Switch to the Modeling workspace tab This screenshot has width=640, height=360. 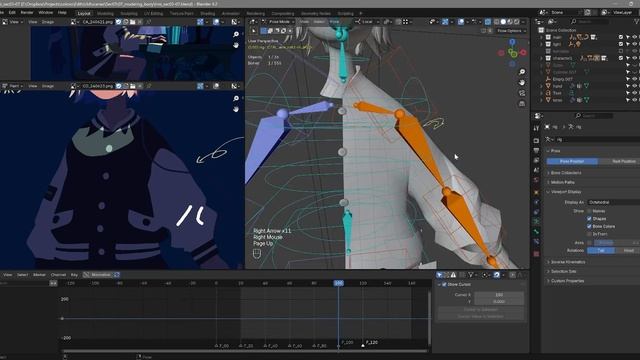(x=105, y=13)
